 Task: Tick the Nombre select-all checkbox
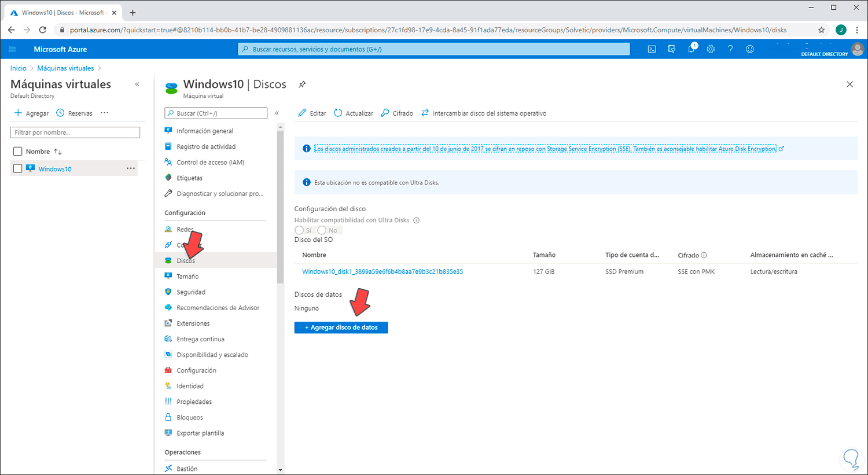(17, 152)
